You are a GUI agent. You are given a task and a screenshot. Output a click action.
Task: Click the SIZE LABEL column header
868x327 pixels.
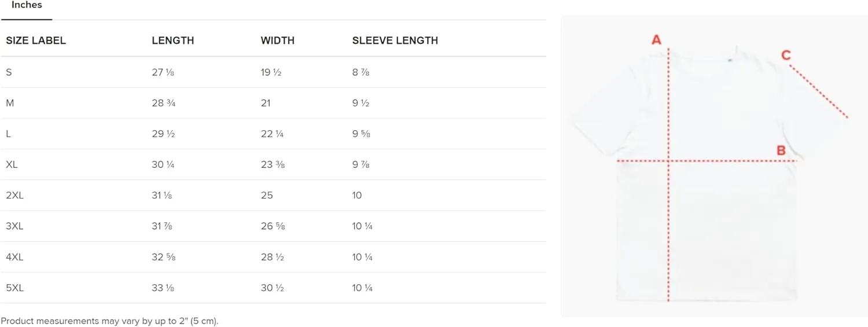pyautogui.click(x=36, y=41)
